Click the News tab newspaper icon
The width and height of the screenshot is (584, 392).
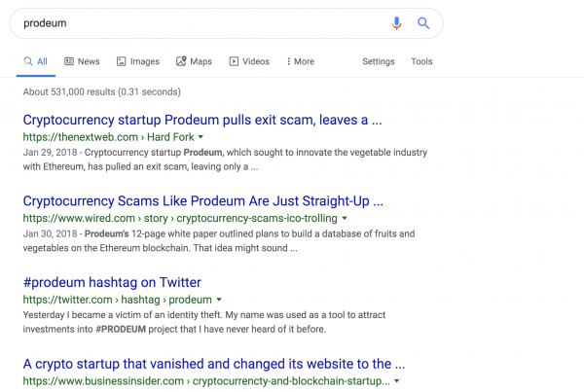tap(69, 61)
